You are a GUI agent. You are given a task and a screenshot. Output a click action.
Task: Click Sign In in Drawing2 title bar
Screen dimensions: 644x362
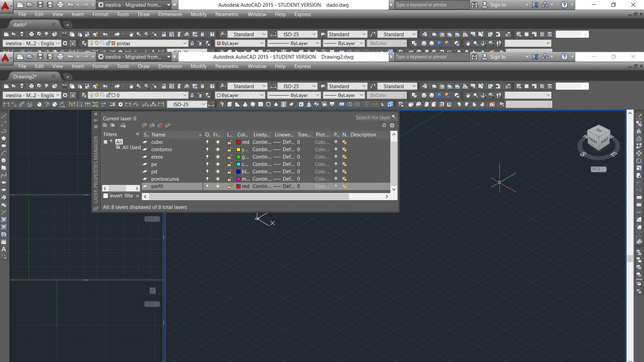[x=498, y=57]
